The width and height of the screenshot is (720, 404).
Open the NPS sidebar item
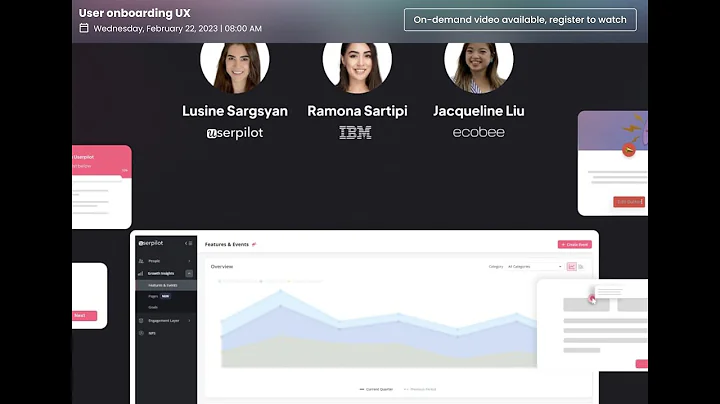[x=166, y=333]
